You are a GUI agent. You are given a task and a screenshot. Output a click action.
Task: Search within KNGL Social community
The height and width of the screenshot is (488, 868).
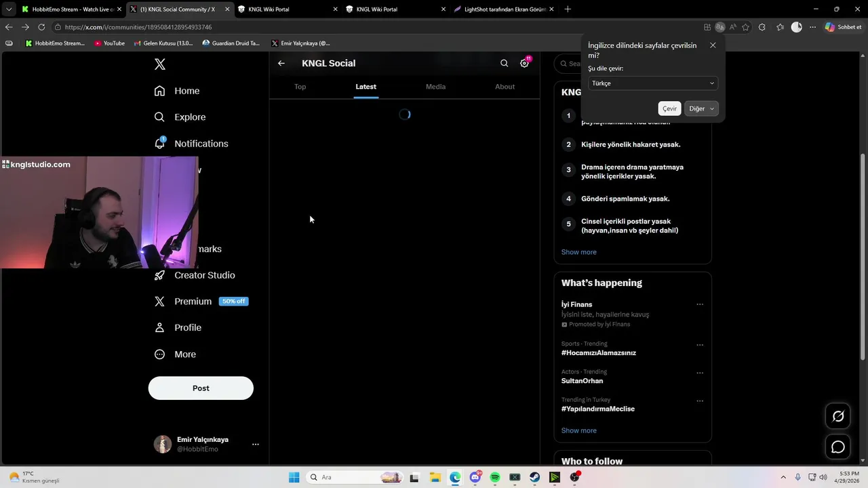tap(504, 63)
